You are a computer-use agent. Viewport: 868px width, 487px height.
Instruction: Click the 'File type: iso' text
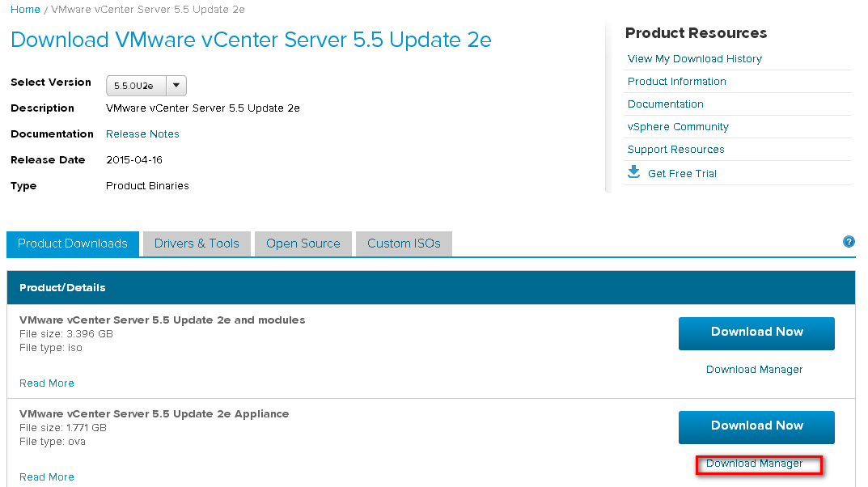coord(50,348)
